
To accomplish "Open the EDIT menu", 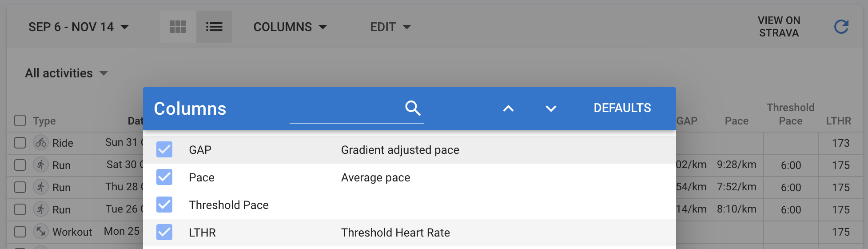I will 390,27.
